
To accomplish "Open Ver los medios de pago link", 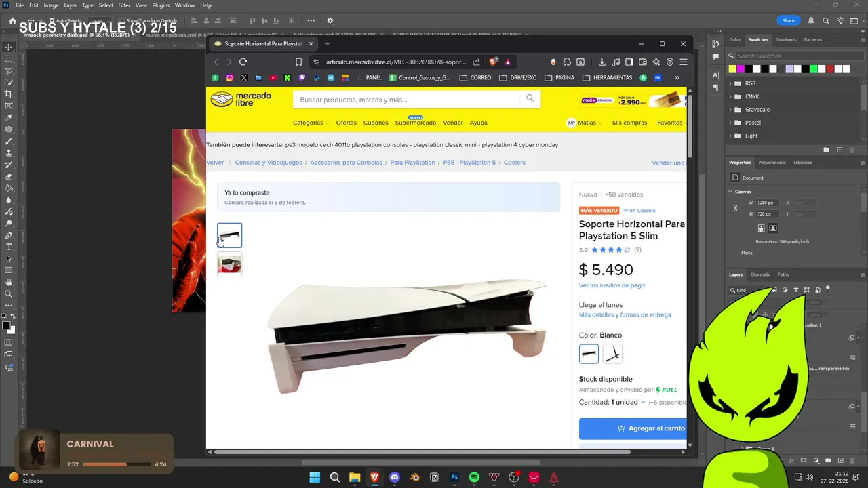I will 612,285.
